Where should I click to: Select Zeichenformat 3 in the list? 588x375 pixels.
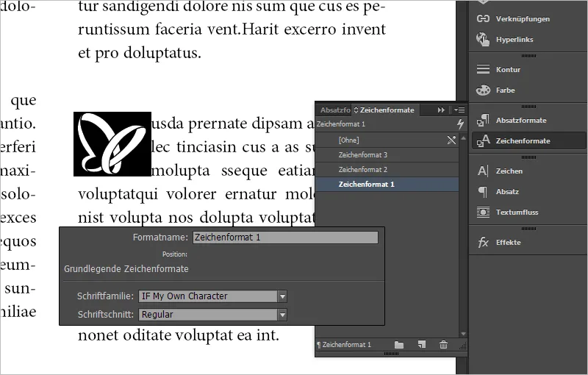point(387,155)
